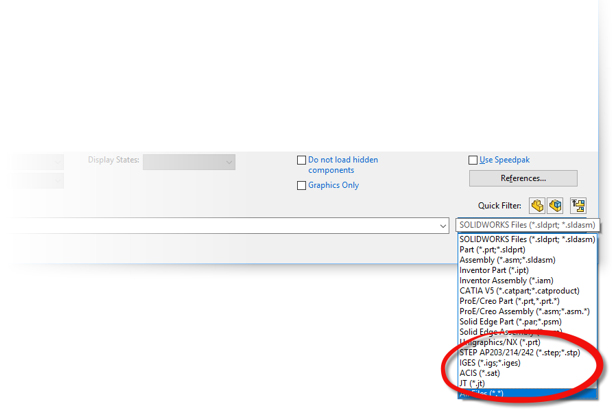
Task: Click the Use Speedpak label text
Action: pyautogui.click(x=504, y=160)
